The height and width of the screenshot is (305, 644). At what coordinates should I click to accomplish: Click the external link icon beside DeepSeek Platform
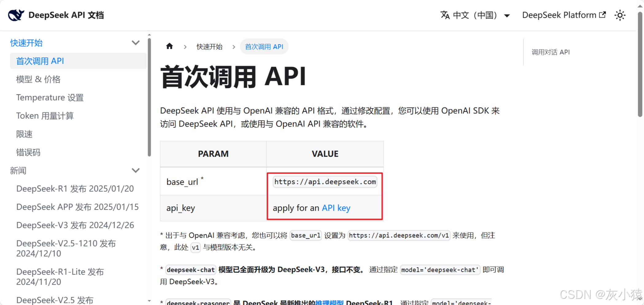tap(602, 15)
